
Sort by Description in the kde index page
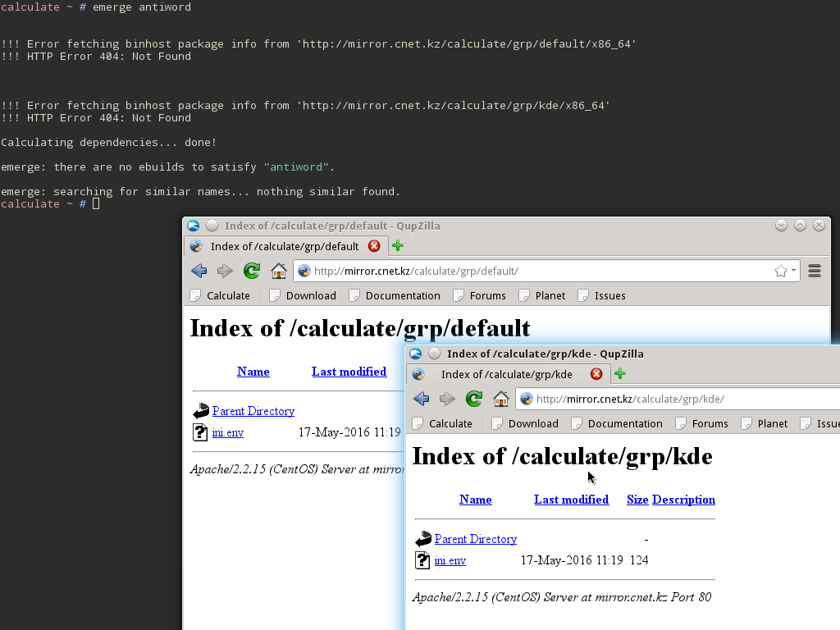tap(683, 500)
